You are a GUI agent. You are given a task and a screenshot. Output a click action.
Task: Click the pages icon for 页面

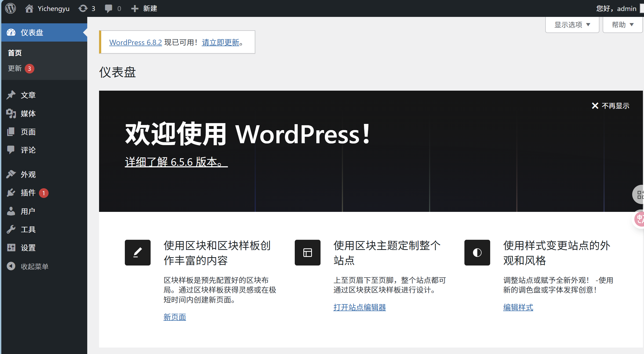(x=11, y=132)
